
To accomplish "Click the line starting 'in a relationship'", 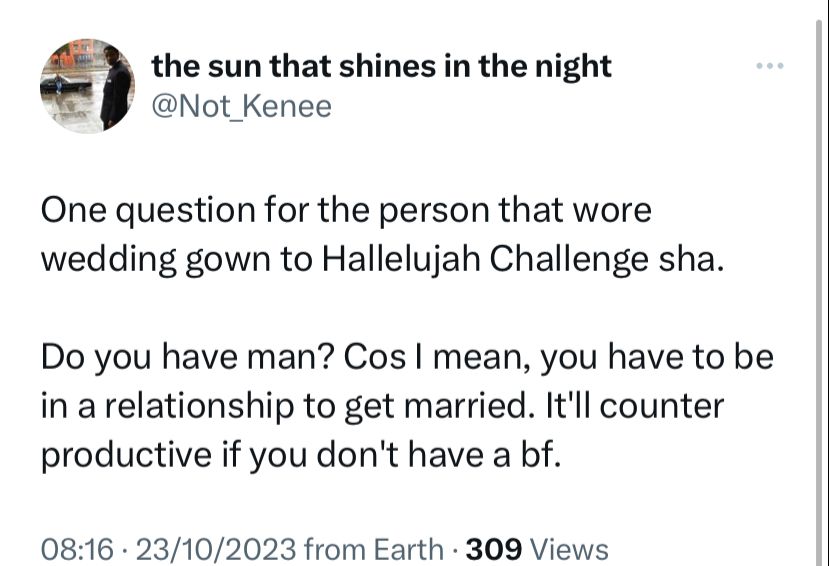I will click(382, 406).
